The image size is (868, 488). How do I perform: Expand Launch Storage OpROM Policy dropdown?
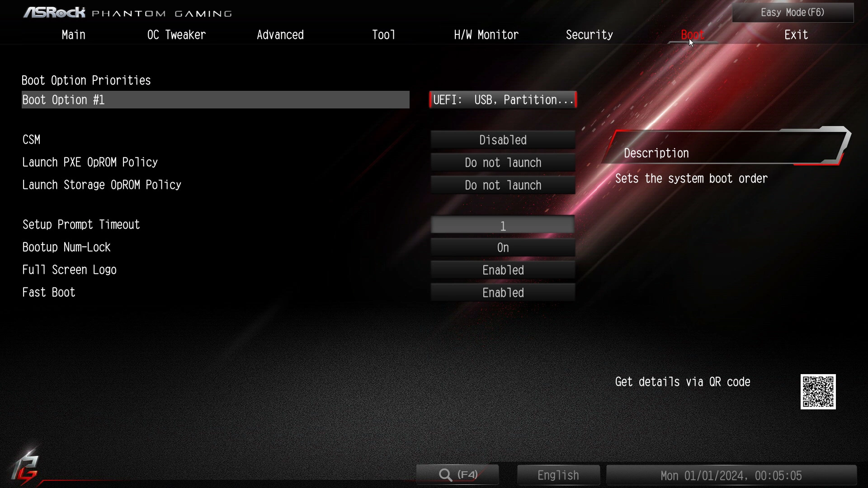pyautogui.click(x=503, y=185)
